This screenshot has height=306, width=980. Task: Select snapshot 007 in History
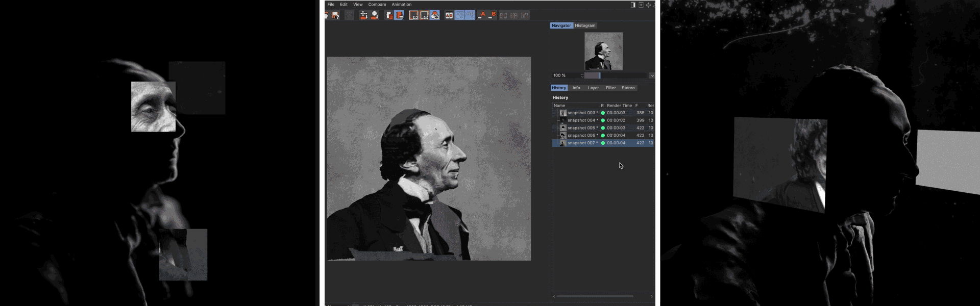(603, 143)
